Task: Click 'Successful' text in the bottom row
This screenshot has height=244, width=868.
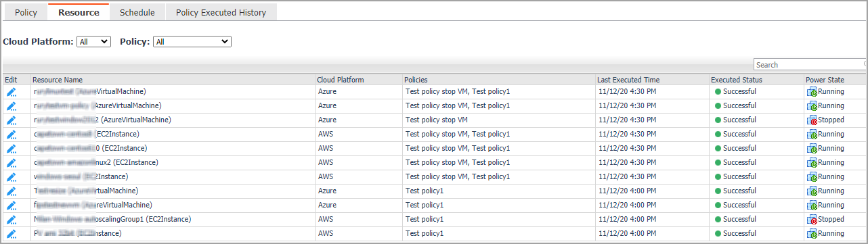Action: (x=739, y=234)
